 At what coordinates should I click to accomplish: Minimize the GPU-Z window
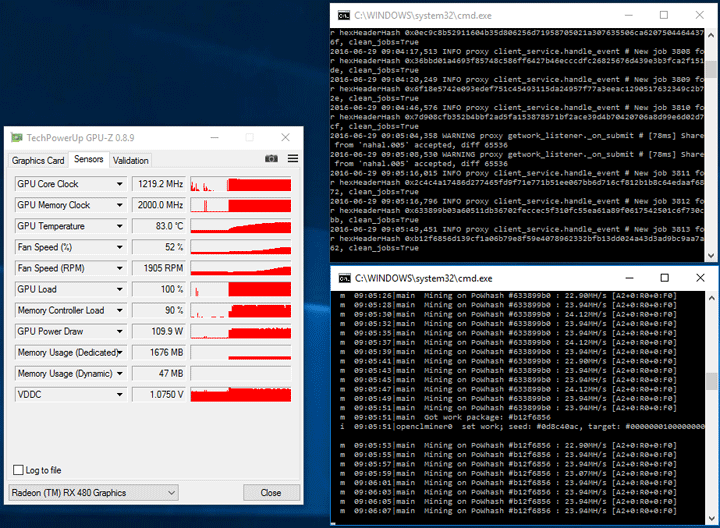[x=214, y=137]
